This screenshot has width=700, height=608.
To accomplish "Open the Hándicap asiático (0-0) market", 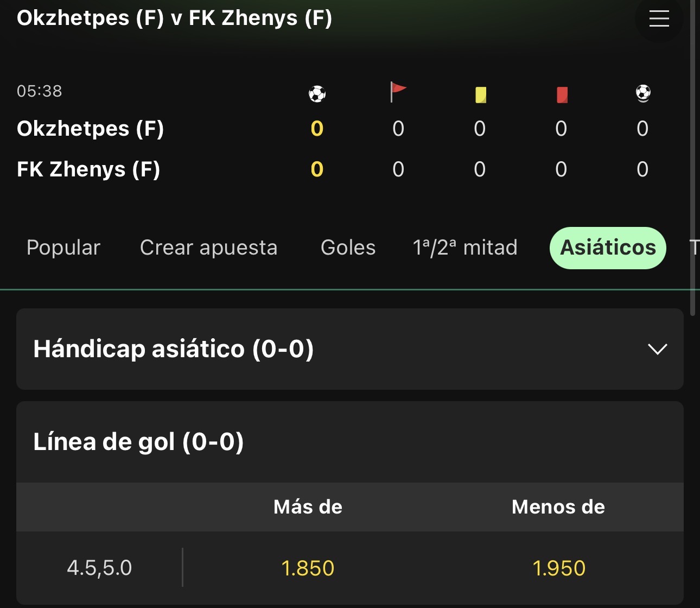I will pos(349,349).
